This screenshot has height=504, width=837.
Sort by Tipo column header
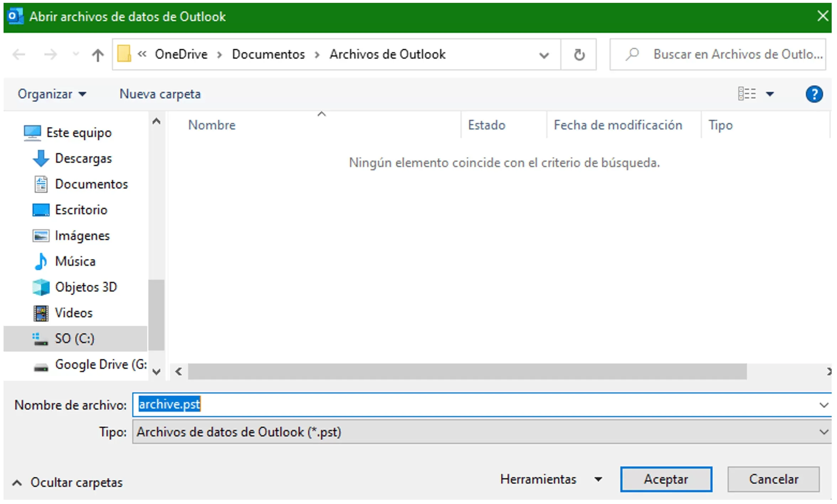pyautogui.click(x=720, y=125)
